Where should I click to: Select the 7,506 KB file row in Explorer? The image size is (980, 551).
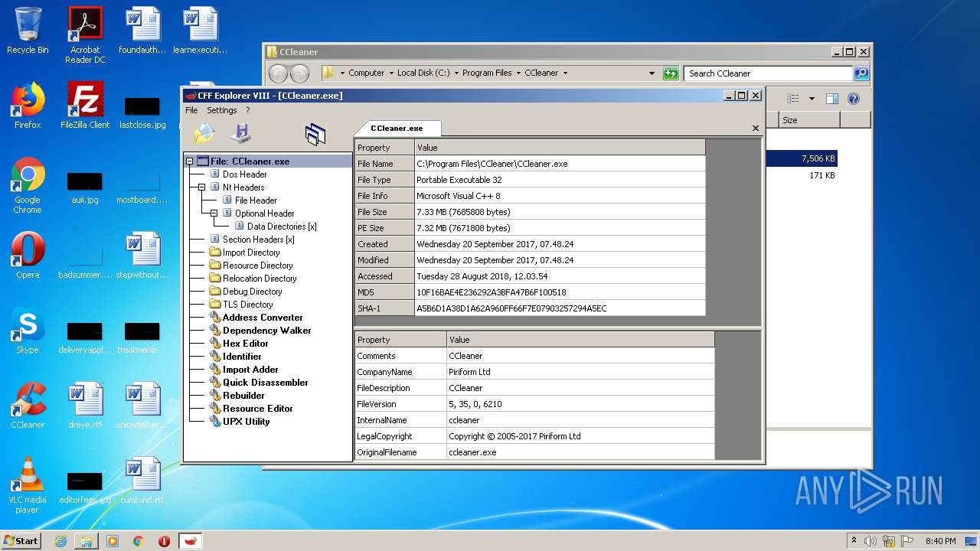pos(802,158)
